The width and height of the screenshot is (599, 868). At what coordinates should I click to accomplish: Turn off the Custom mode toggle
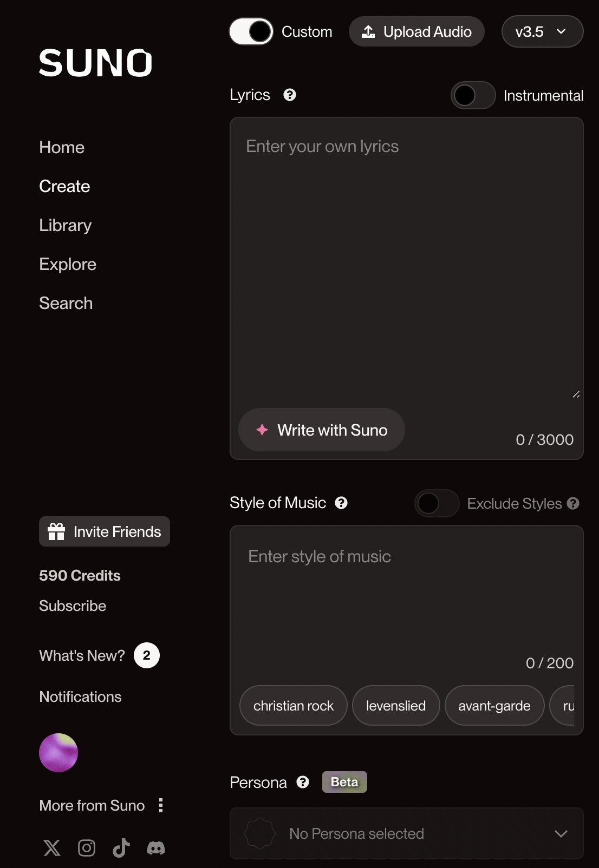(x=251, y=32)
